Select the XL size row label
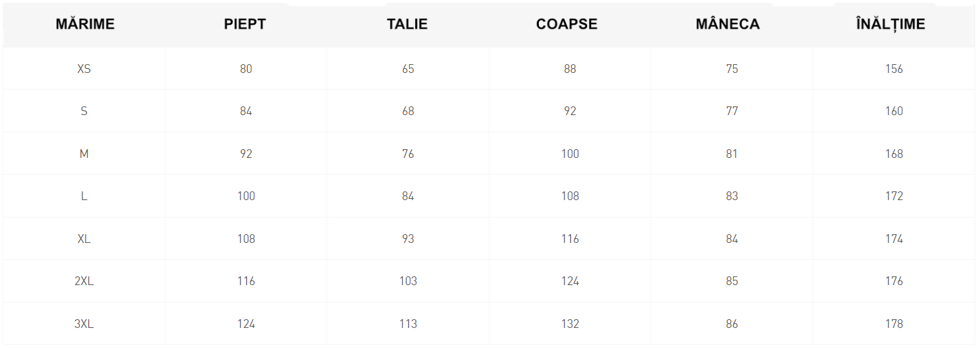The image size is (980, 348). coord(84,239)
